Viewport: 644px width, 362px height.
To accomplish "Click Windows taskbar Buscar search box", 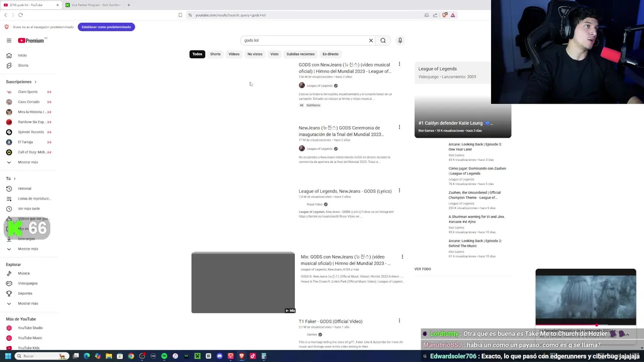I will pyautogui.click(x=43, y=356).
